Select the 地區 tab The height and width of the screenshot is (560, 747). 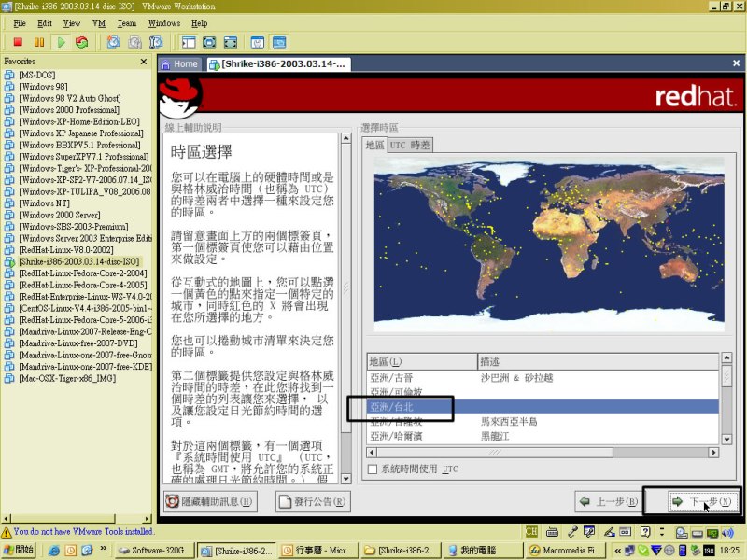[x=375, y=145]
